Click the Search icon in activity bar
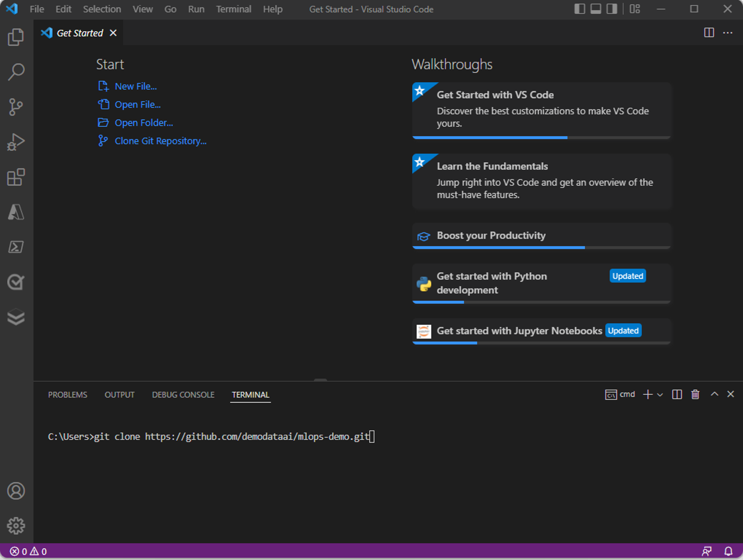743x560 pixels. point(16,72)
